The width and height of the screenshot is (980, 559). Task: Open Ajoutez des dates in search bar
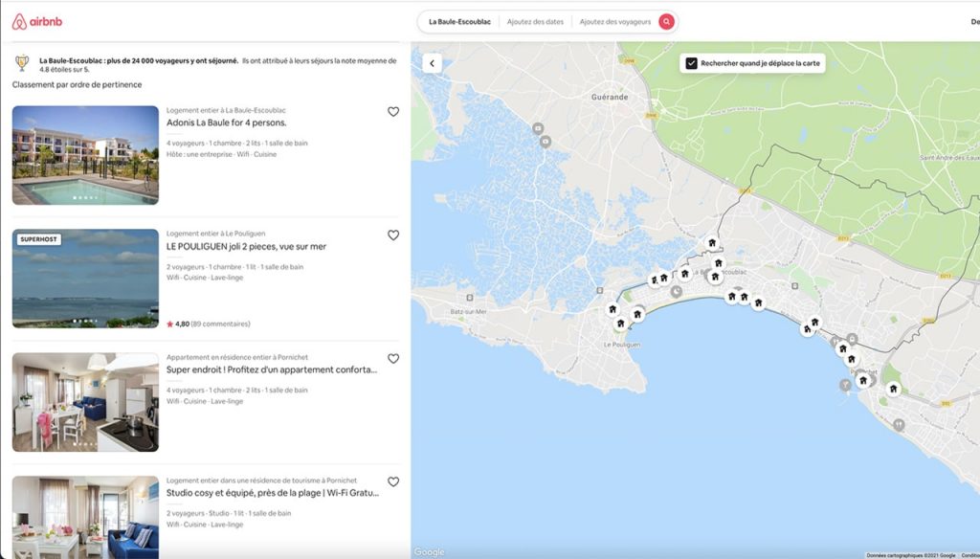click(x=535, y=22)
